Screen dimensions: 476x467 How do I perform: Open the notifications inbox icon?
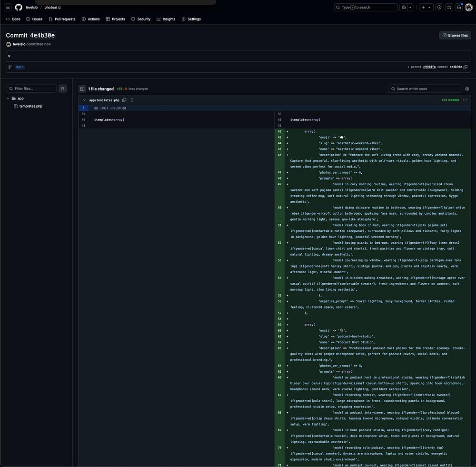point(459,8)
